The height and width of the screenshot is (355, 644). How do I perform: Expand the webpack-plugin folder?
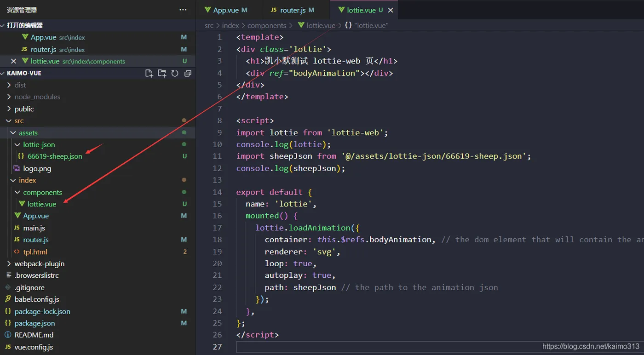[39, 264]
